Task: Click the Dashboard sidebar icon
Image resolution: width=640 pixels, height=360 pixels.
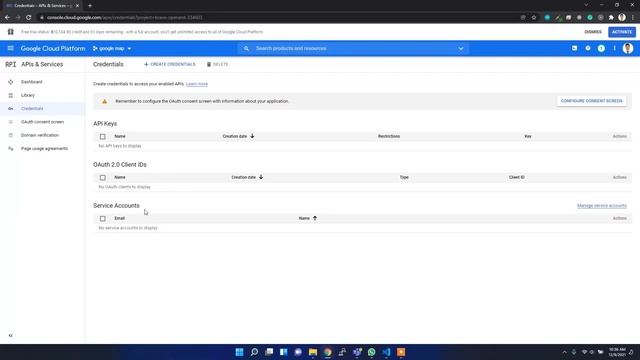Action: pyautogui.click(x=11, y=82)
